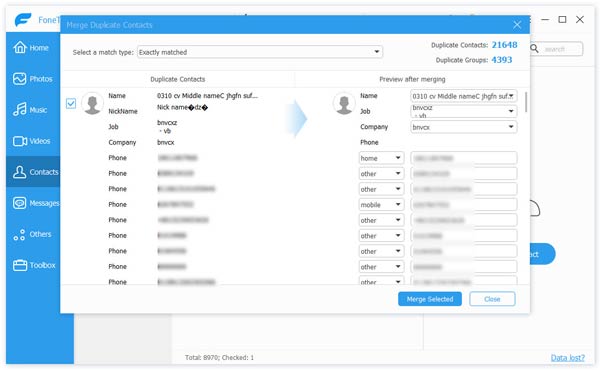Click the Company value 'bnvcx' on left

coord(166,142)
